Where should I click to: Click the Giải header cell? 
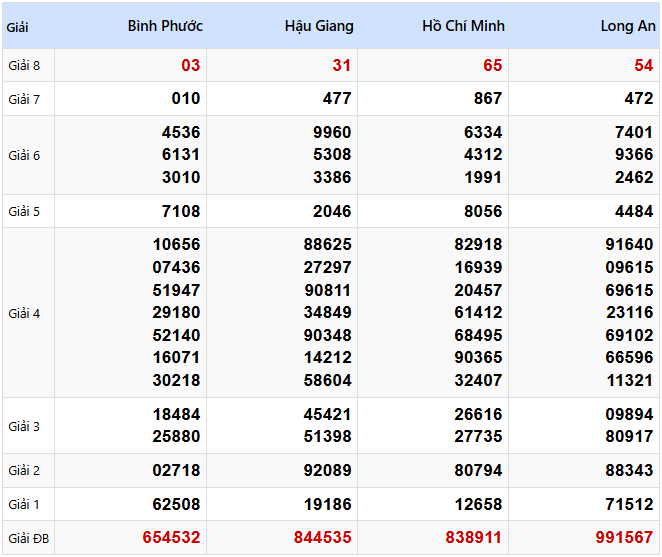pyautogui.click(x=18, y=27)
